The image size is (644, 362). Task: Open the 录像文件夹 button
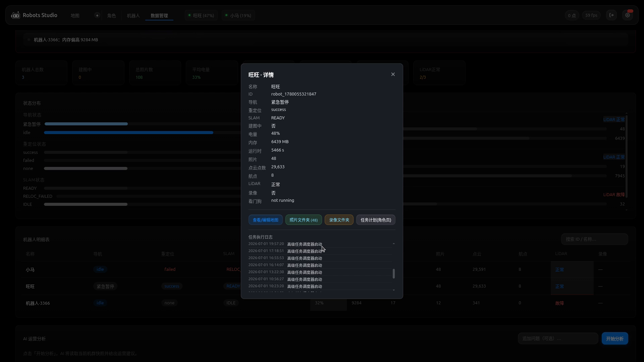coord(339,220)
